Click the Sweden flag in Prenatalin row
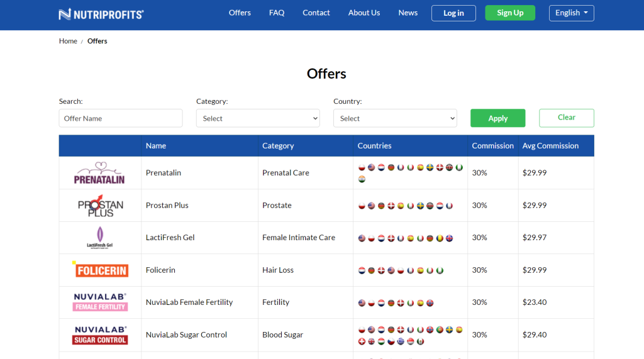The height and width of the screenshot is (359, 644). pos(430,167)
